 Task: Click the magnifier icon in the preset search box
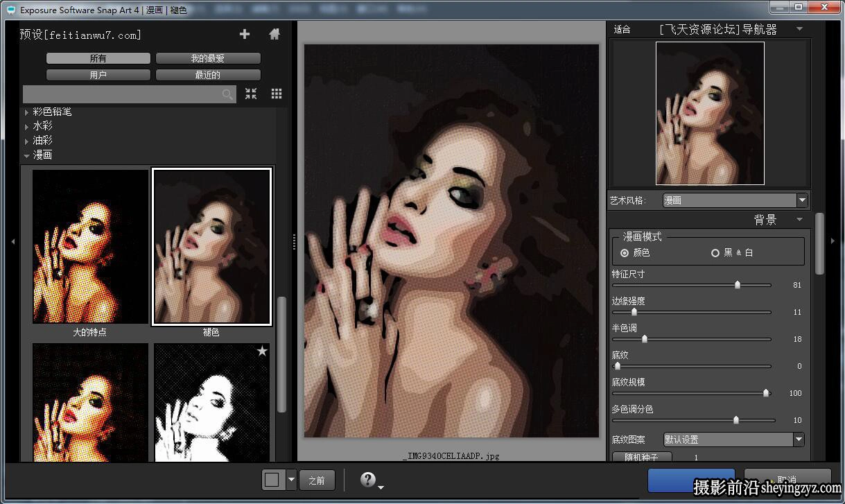227,94
